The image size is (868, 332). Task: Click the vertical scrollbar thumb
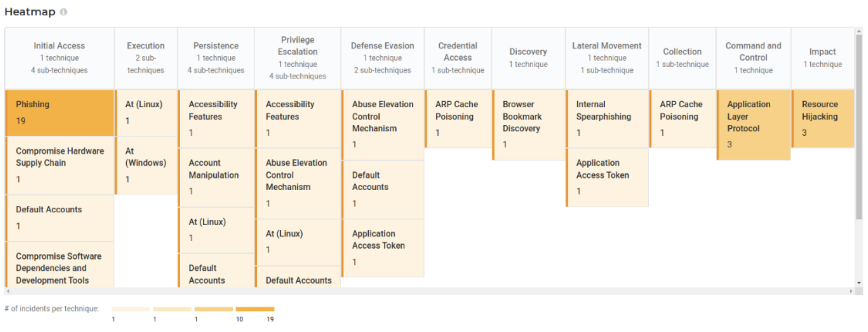pos(859,128)
